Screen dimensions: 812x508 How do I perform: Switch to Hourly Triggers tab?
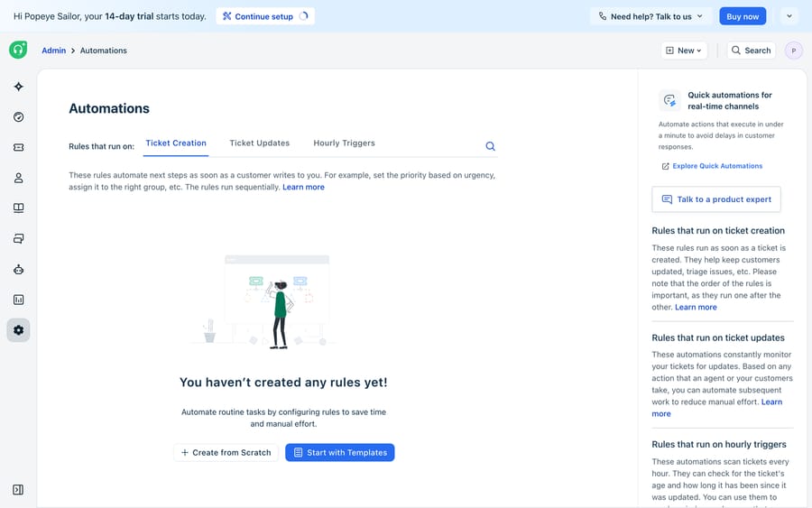pyautogui.click(x=344, y=143)
